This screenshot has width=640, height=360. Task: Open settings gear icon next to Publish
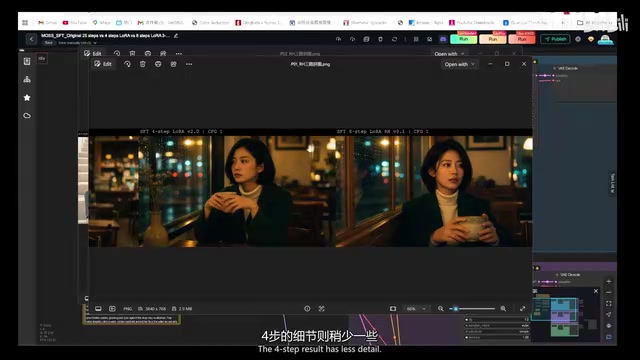[578, 39]
